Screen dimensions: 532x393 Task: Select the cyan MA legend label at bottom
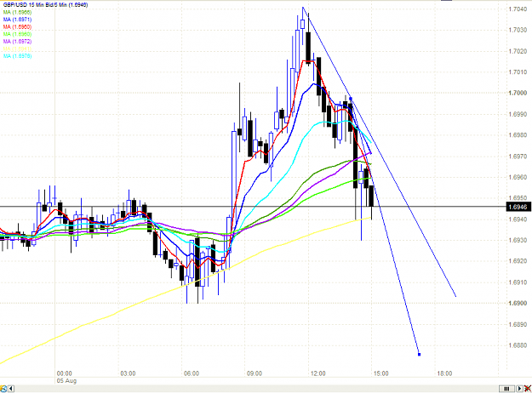coord(17,56)
